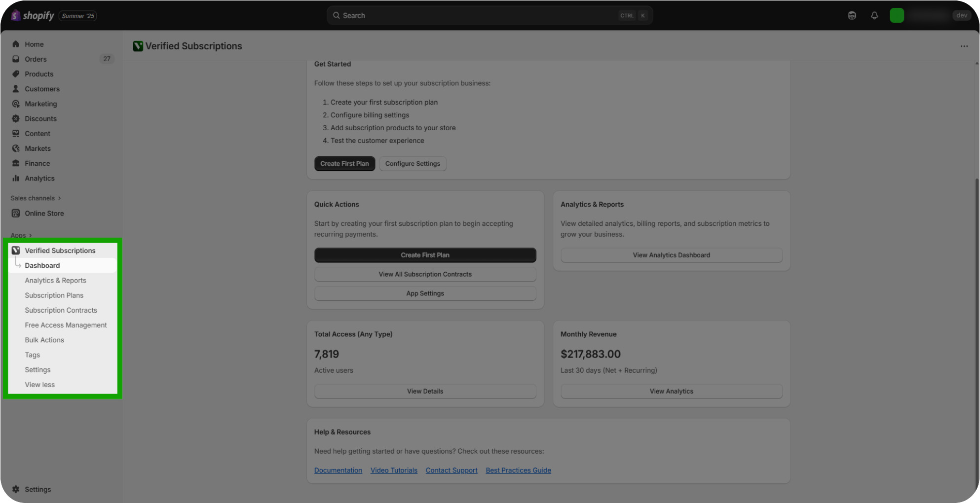Click the Verified Subscriptions app icon in sidebar
The width and height of the screenshot is (980, 503).
(x=16, y=250)
